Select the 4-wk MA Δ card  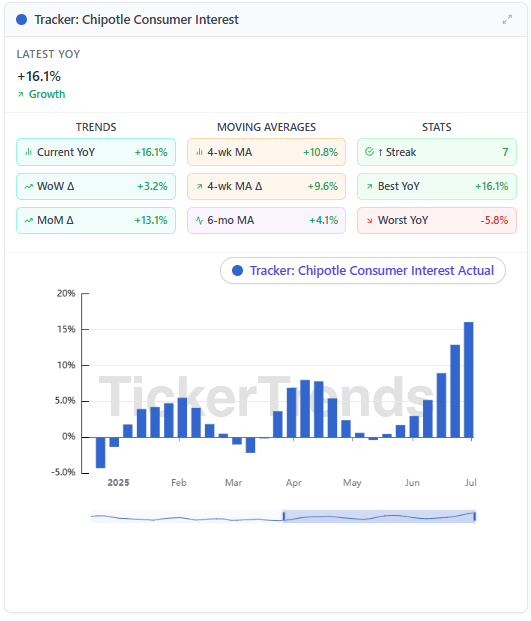coord(266,186)
